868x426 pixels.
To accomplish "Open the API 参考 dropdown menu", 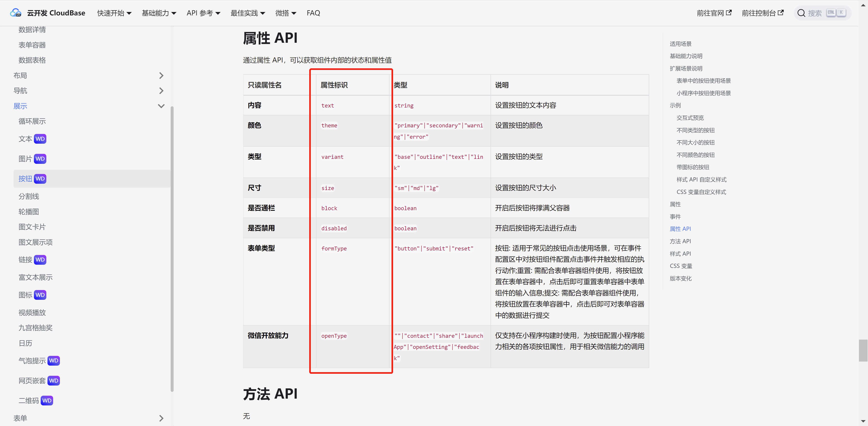I will point(203,13).
